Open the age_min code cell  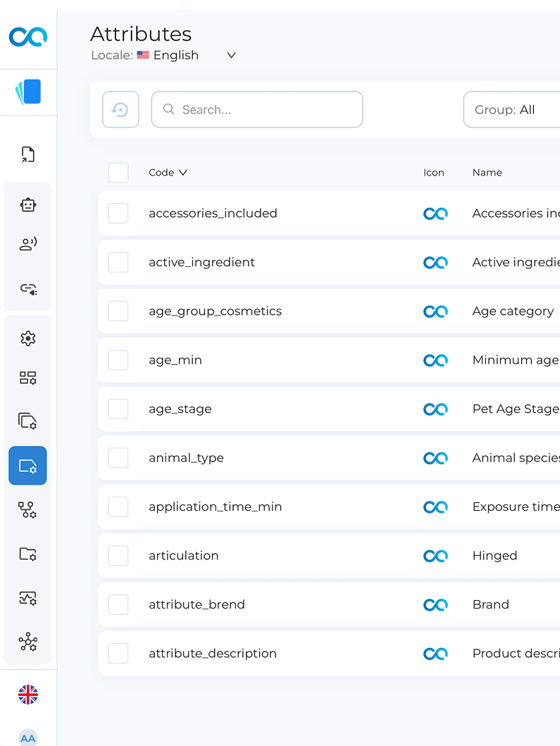pyautogui.click(x=175, y=360)
